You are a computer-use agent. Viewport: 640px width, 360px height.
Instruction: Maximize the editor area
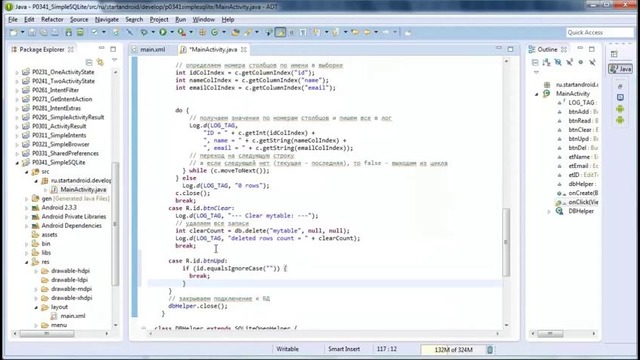click(510, 49)
